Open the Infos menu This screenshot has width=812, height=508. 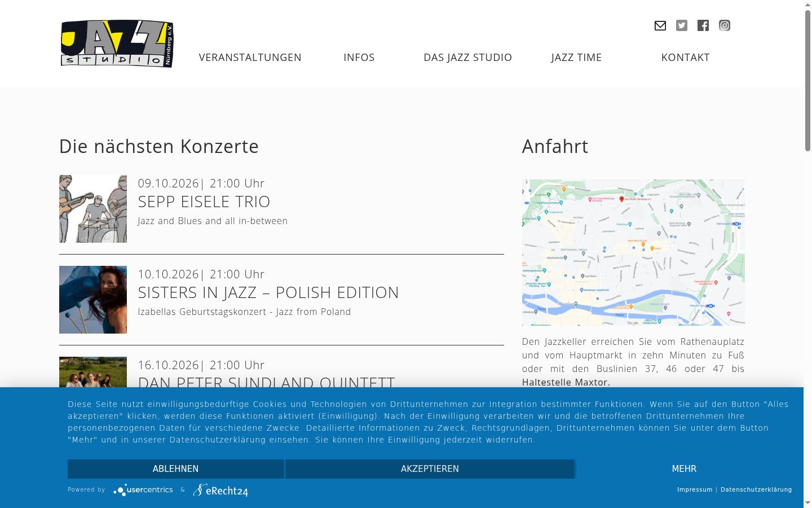(x=359, y=58)
